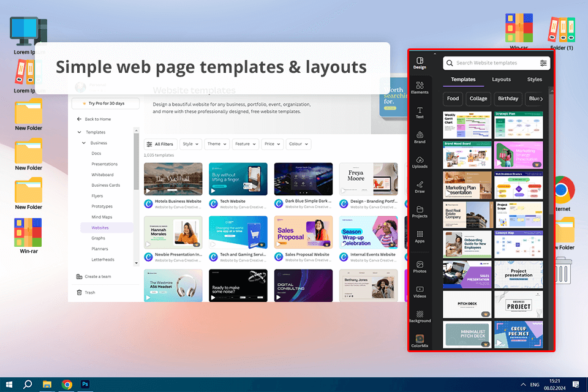588x392 pixels.
Task: Open the Style filter dropdown
Action: pos(190,144)
